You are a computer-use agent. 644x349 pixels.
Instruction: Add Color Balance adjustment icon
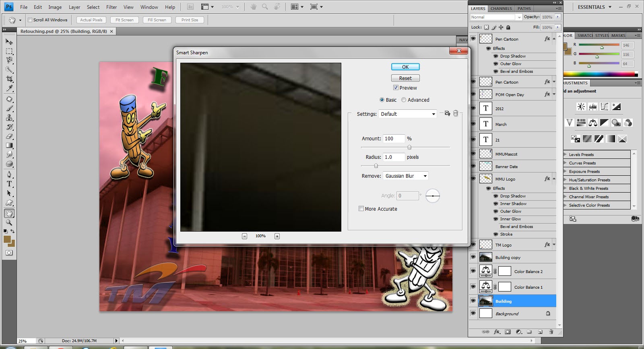coord(593,123)
